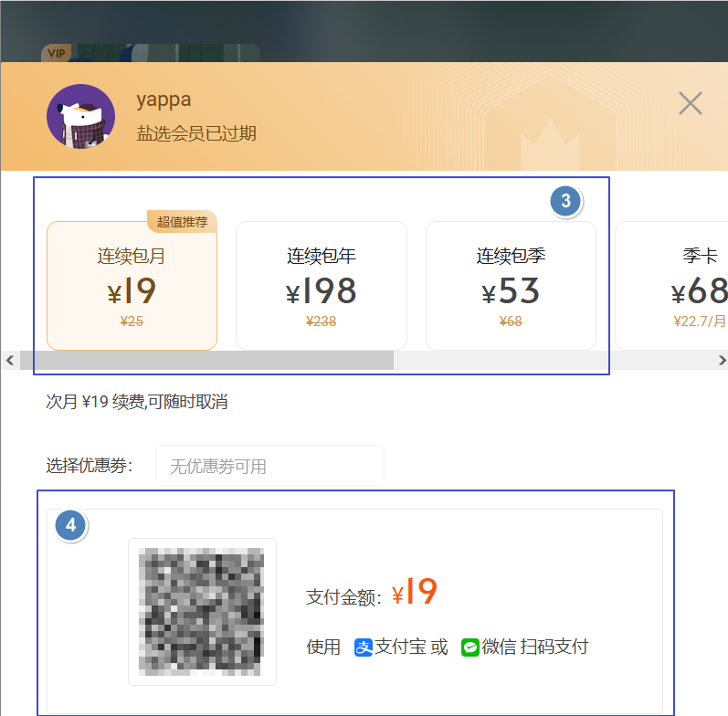Close the membership payment dialog
Viewport: 728px width, 716px height.
tap(690, 103)
